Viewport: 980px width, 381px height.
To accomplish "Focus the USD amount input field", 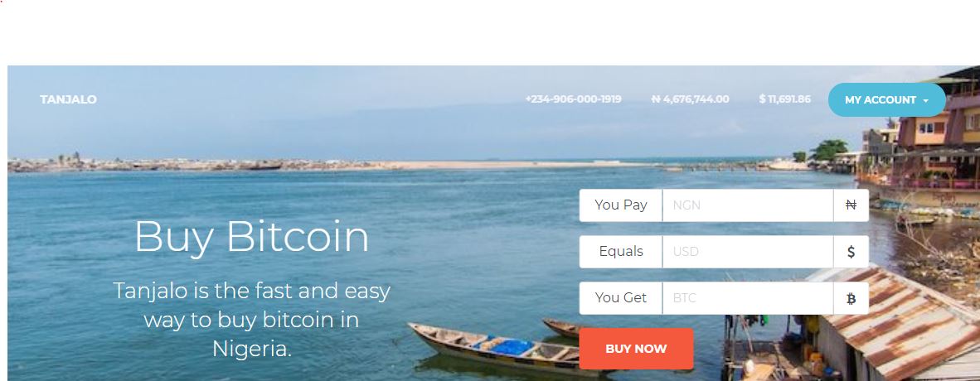I will [748, 252].
